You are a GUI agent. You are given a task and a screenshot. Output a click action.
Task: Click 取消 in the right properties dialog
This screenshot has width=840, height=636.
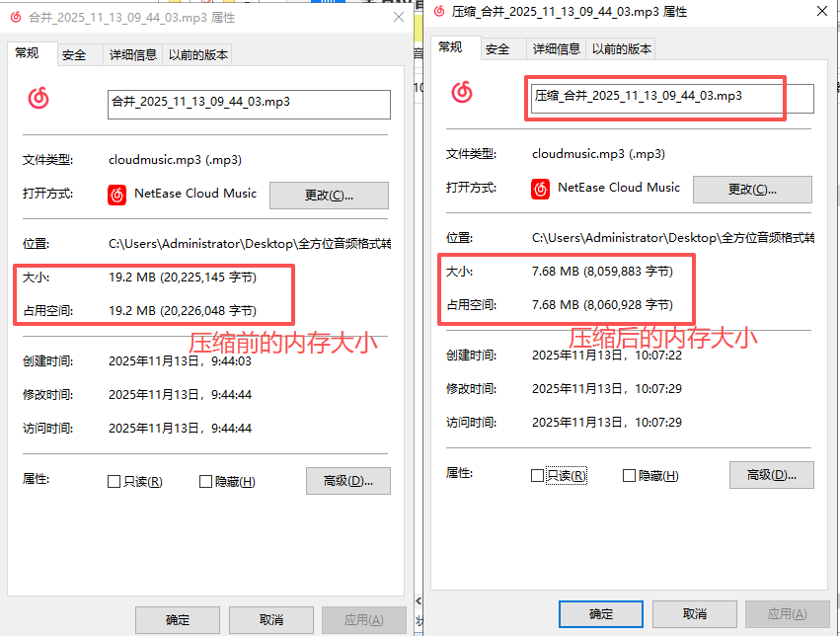click(695, 613)
